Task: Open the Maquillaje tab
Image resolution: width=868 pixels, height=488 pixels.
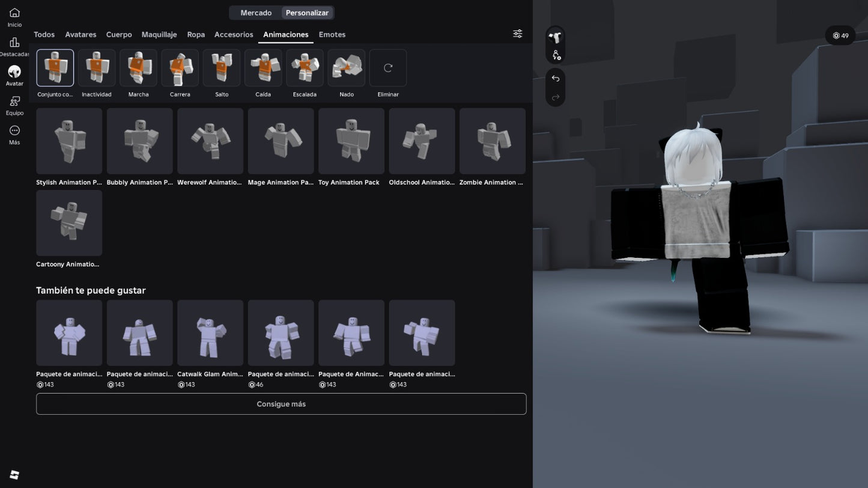Action: pyautogui.click(x=159, y=34)
